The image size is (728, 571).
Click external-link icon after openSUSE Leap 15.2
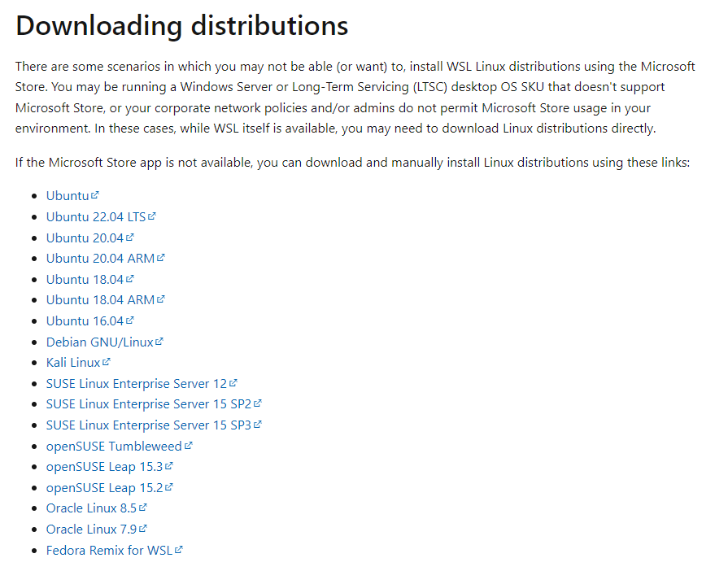pos(168,486)
